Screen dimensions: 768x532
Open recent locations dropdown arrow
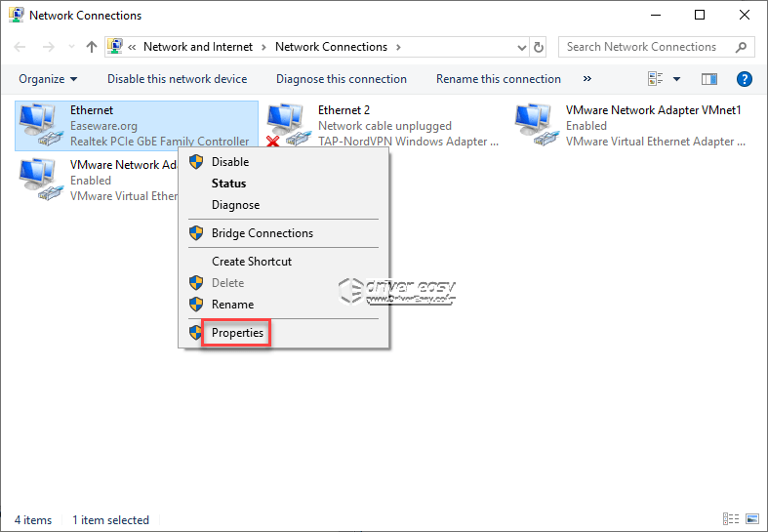tap(71, 47)
